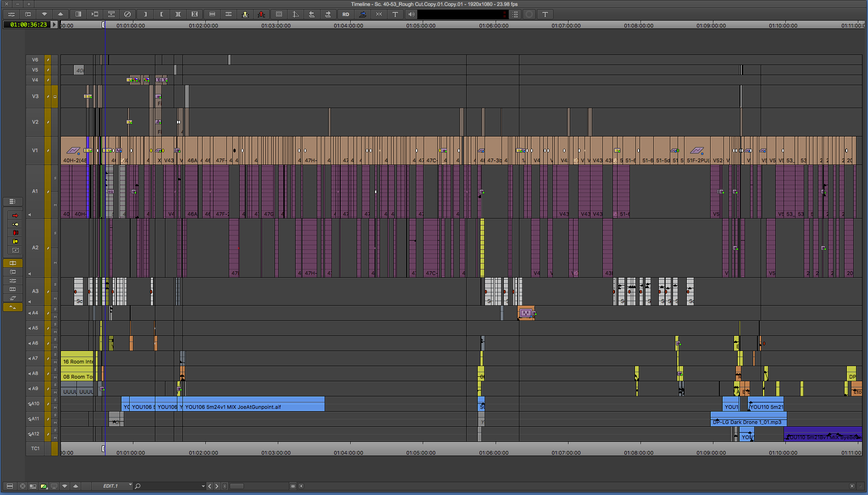Select the TC1 timecode track button
The height and width of the screenshot is (495, 868).
tap(35, 448)
